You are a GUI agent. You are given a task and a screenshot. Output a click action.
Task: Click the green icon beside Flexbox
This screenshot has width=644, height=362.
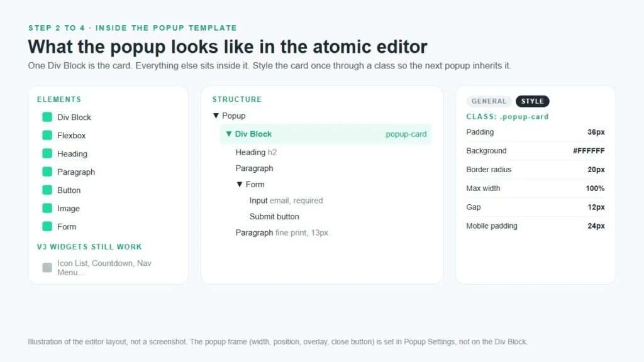point(47,135)
